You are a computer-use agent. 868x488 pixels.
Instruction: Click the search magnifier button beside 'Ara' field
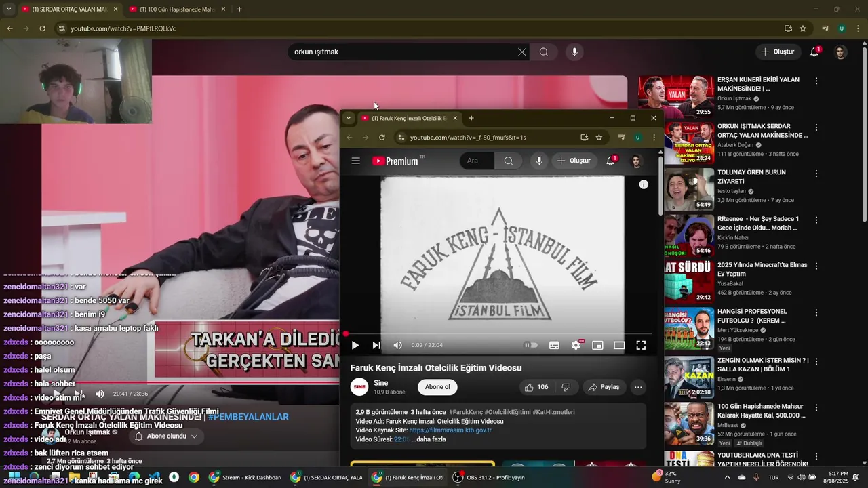(509, 161)
